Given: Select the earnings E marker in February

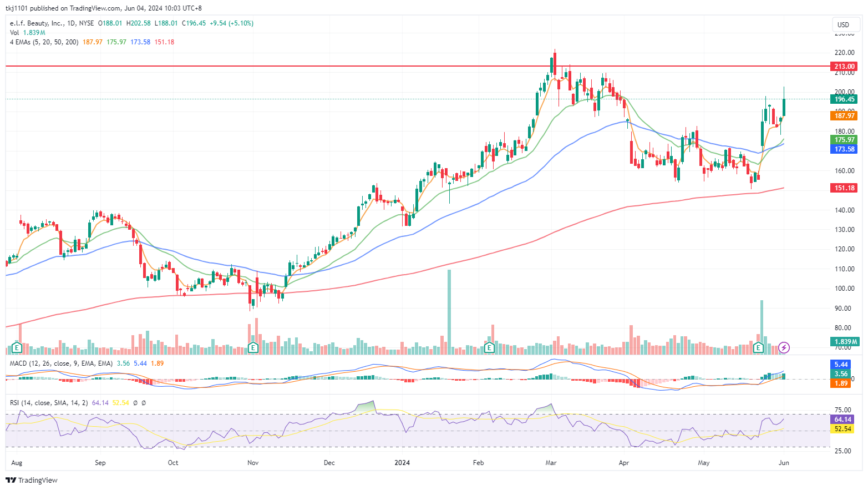Looking at the screenshot, I should pos(489,348).
